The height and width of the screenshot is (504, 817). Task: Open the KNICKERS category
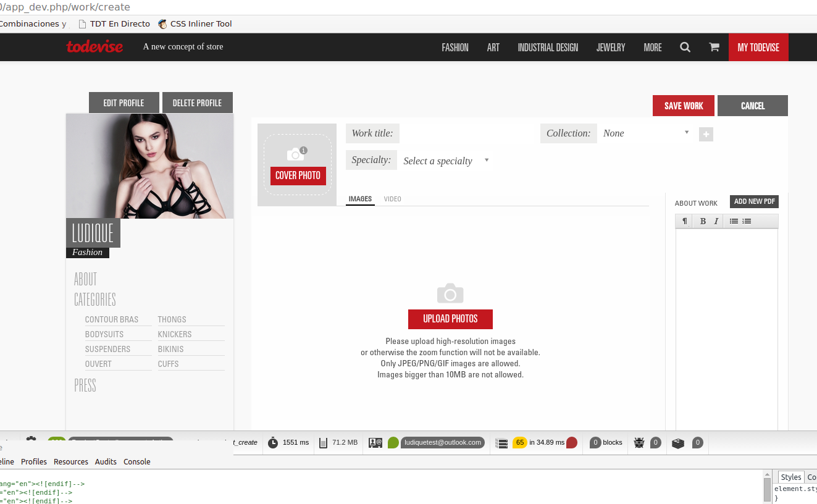[175, 334]
